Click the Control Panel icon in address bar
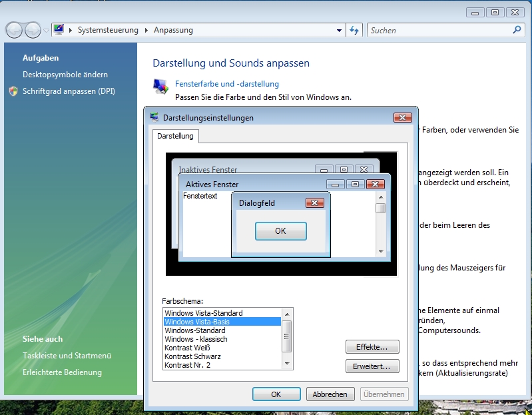The image size is (532, 415). coord(59,30)
